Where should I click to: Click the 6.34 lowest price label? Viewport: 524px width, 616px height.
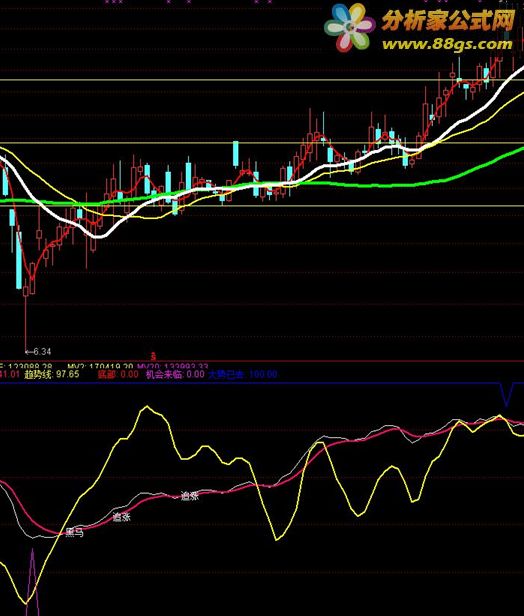pos(38,351)
